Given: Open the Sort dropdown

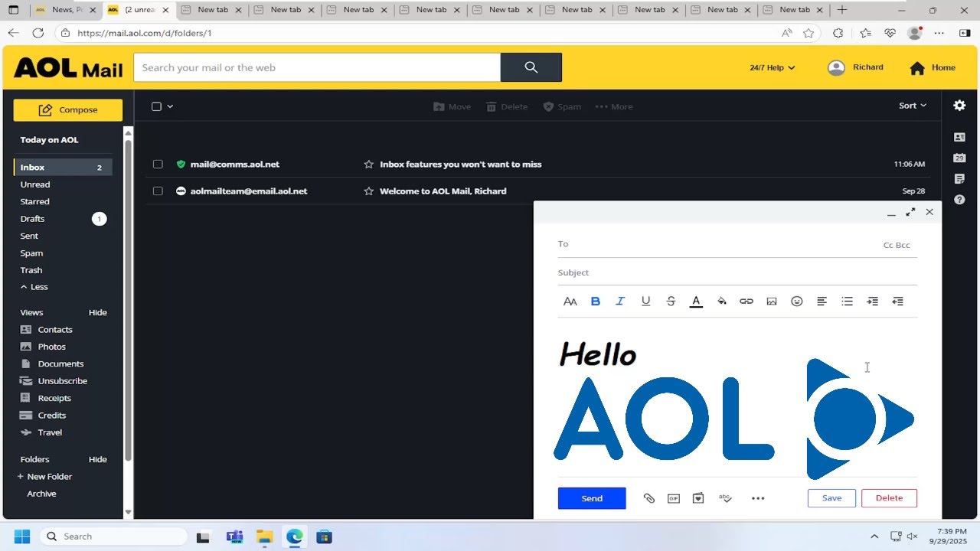Looking at the screenshot, I should [x=913, y=106].
